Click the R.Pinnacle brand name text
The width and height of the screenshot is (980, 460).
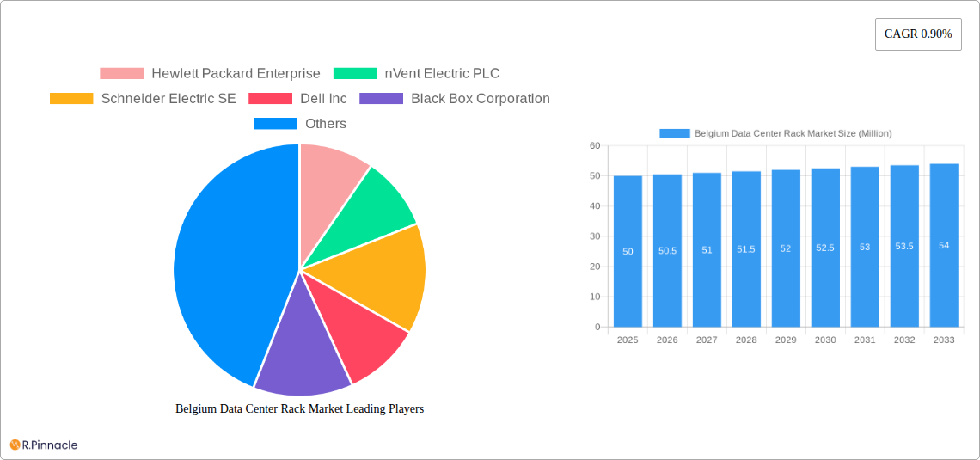coord(50,445)
